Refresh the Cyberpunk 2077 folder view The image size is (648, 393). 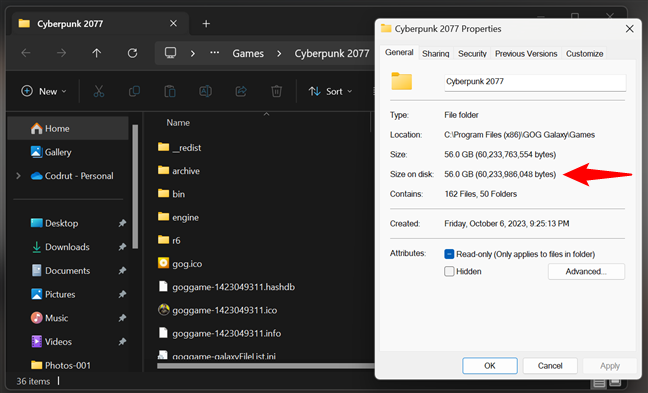pyautogui.click(x=132, y=53)
